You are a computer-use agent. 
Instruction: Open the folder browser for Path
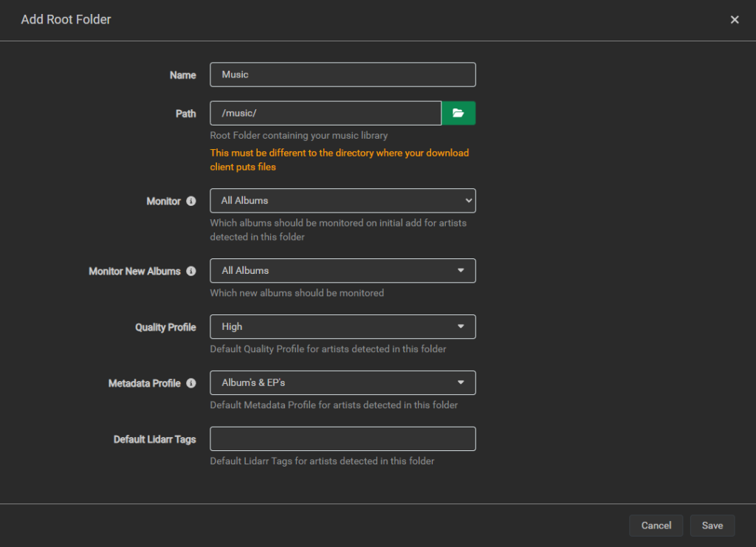[x=458, y=113]
